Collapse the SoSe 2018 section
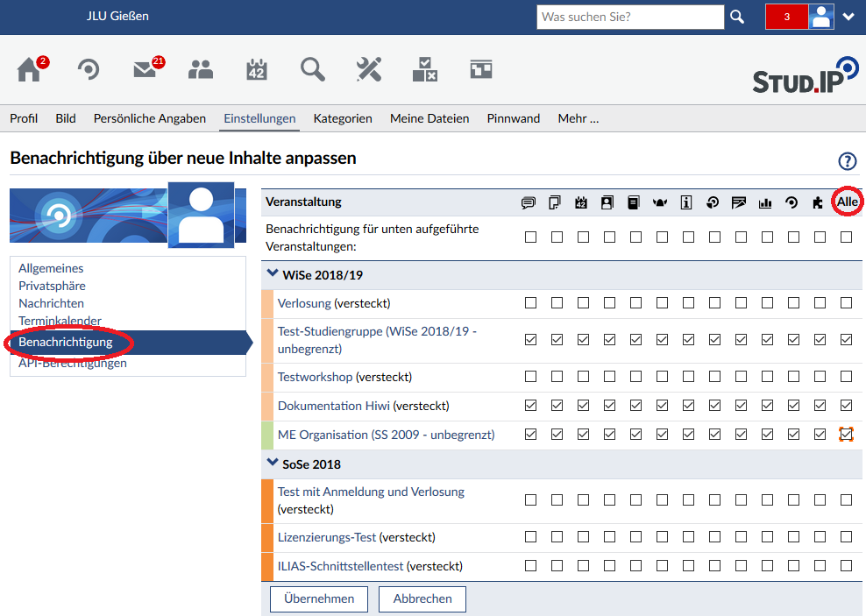This screenshot has width=866, height=616. [x=271, y=464]
